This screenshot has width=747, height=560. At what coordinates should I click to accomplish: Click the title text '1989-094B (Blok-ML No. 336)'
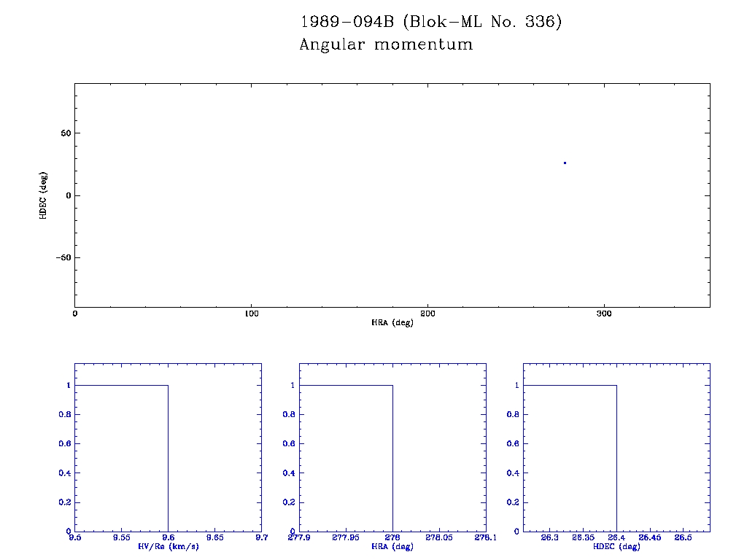click(431, 23)
